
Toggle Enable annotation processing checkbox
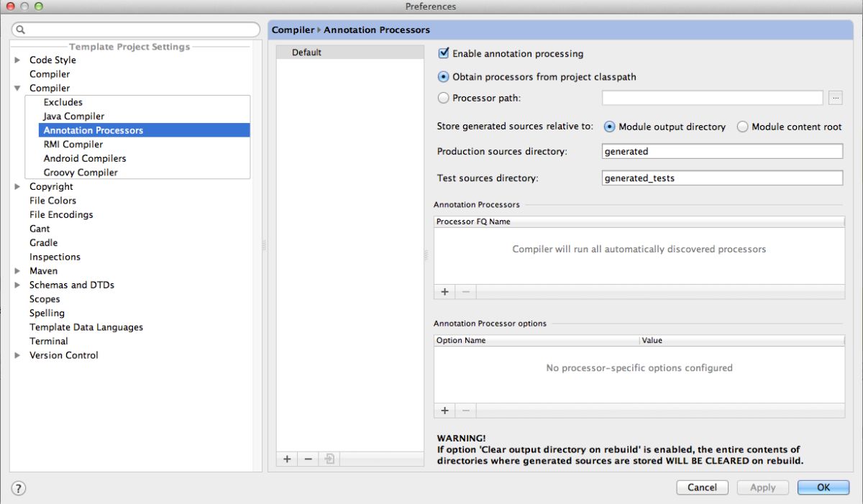444,53
